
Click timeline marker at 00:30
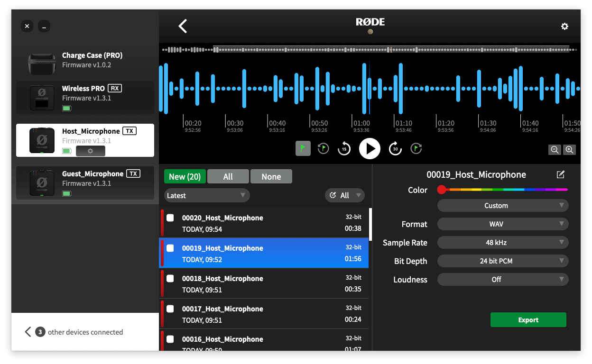pyautogui.click(x=235, y=123)
